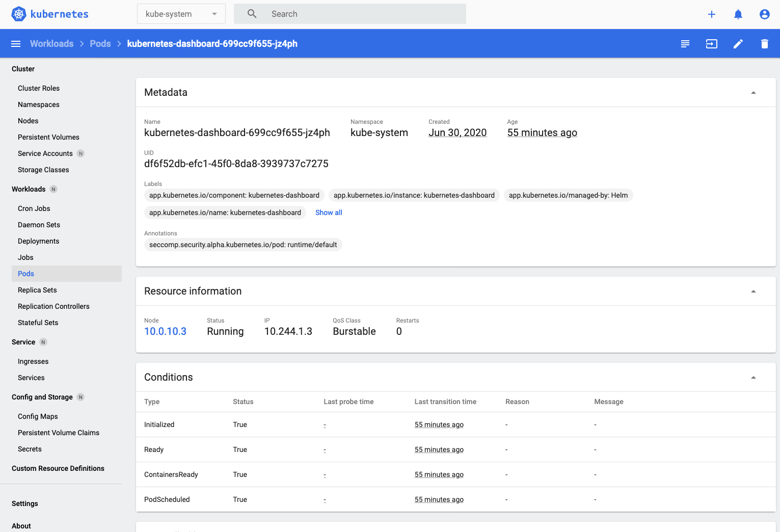The width and height of the screenshot is (780, 532).
Task: Click the Kubernetes logo icon
Action: [x=19, y=14]
